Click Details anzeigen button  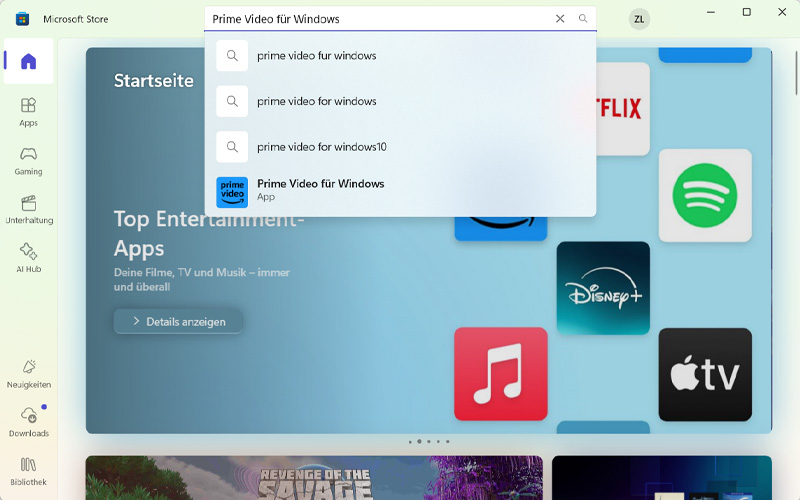[178, 321]
